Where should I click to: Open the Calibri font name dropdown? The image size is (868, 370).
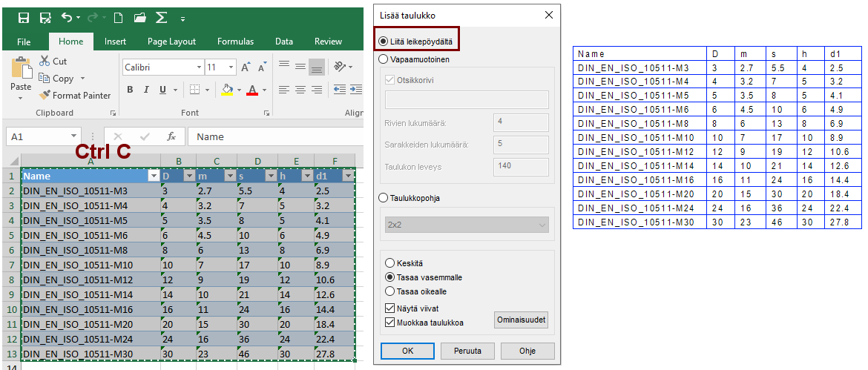pos(199,67)
